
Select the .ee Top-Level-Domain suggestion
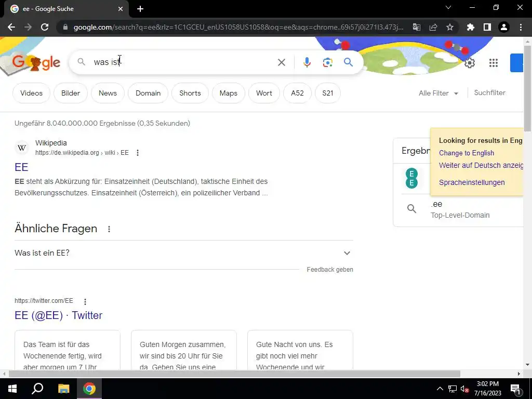tap(460, 209)
